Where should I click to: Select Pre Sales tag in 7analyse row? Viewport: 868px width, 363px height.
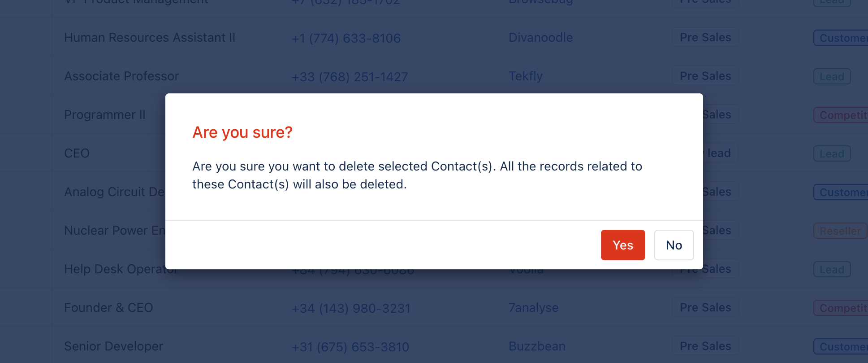705,307
